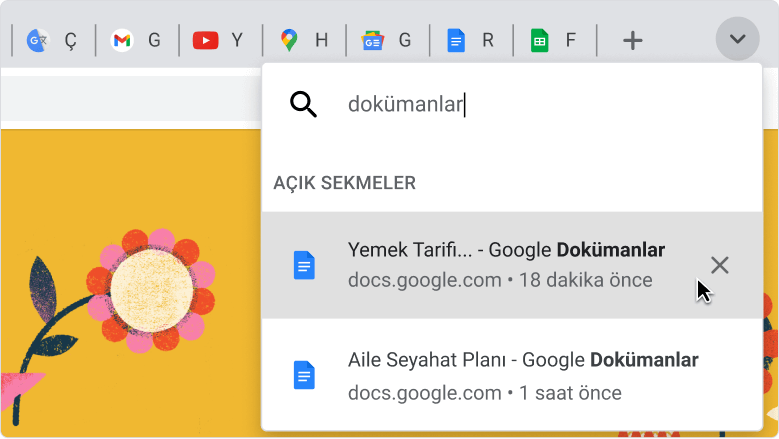
Task: Click the flower illustration on the page
Action: coord(150,288)
